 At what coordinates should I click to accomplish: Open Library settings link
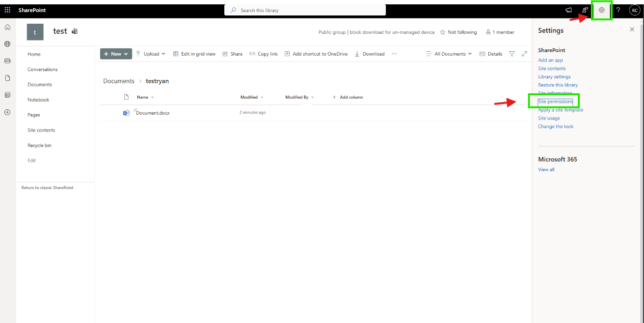click(x=554, y=77)
